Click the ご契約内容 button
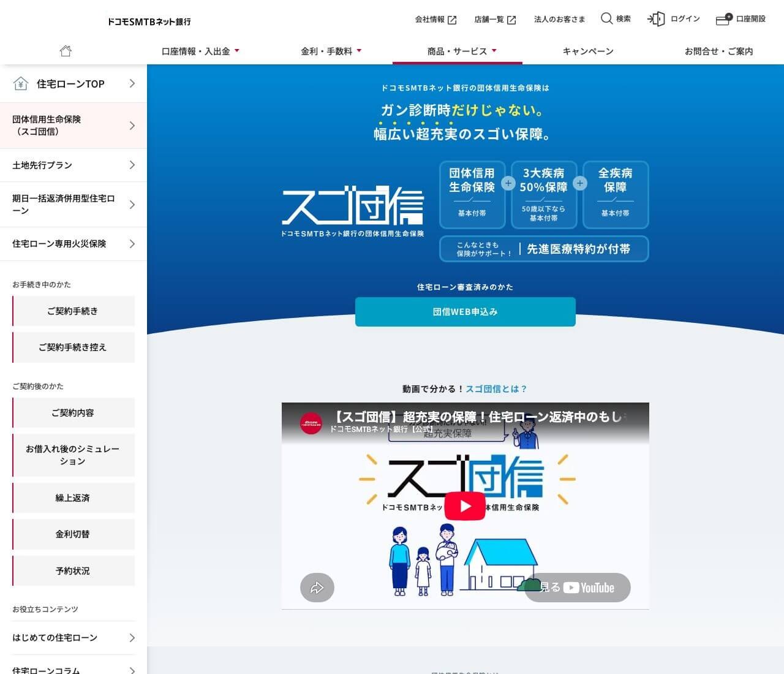Screen dimensions: 784x674 73,412
